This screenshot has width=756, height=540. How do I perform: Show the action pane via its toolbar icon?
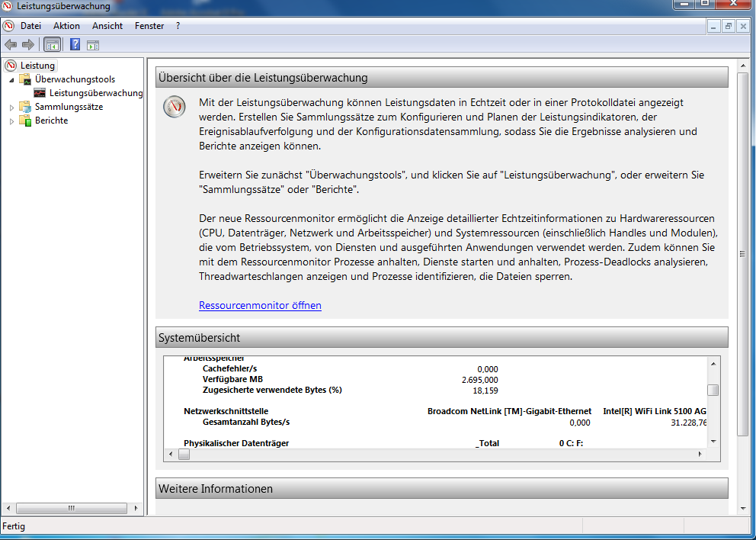93,44
